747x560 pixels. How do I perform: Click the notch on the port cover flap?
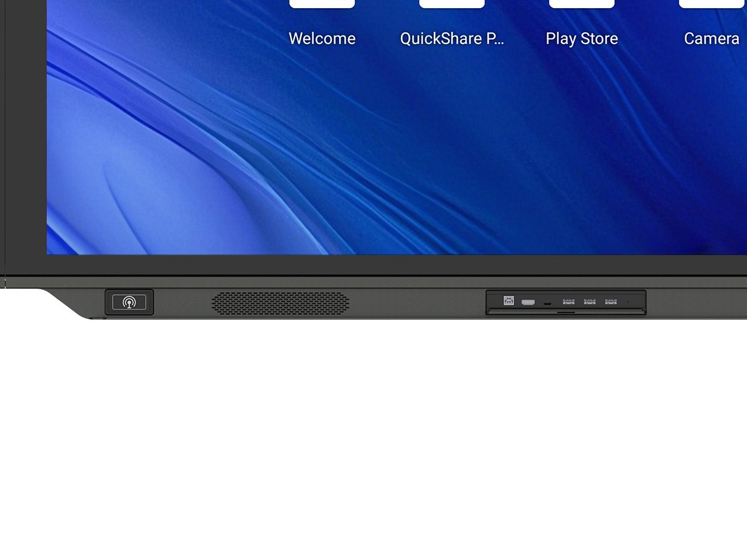(x=565, y=313)
